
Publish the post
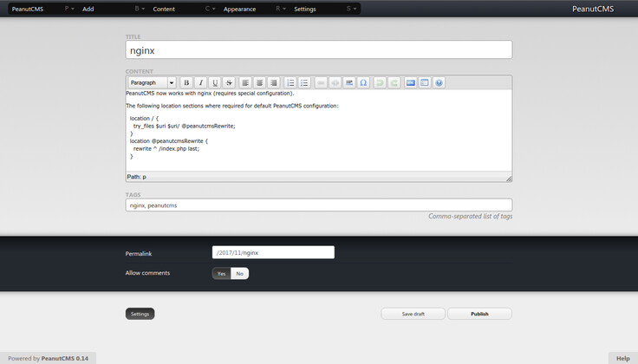point(479,314)
